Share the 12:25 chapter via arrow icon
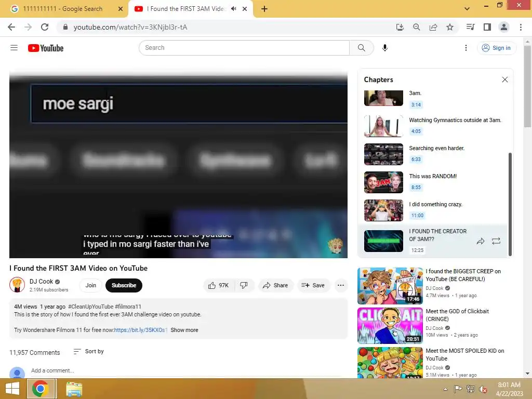 (x=481, y=241)
